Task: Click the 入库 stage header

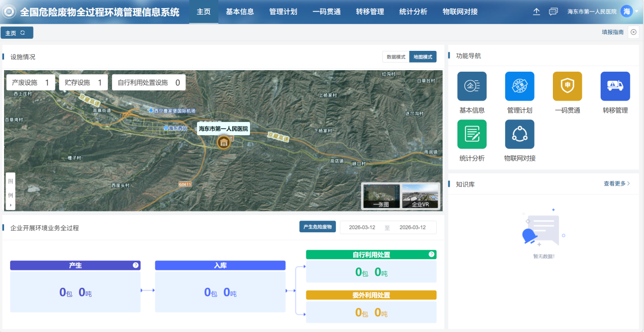Action: tap(220, 265)
